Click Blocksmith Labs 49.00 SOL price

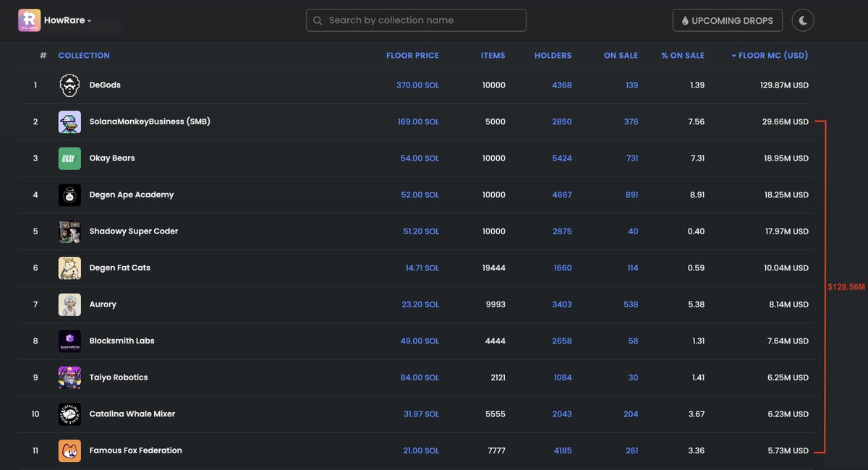(420, 341)
